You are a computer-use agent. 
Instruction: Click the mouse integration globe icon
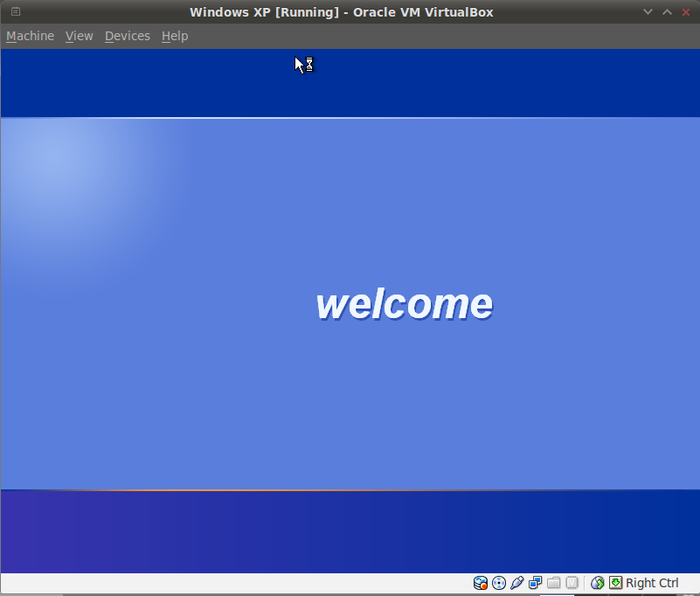click(598, 583)
